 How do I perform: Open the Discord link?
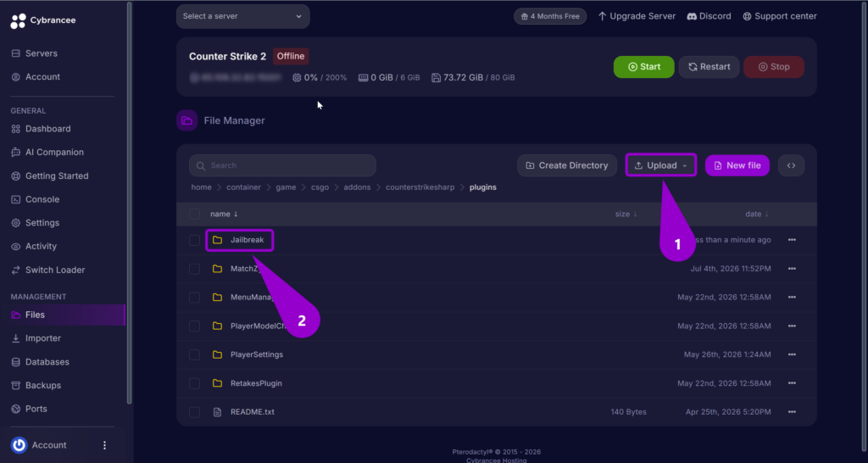pyautogui.click(x=709, y=16)
